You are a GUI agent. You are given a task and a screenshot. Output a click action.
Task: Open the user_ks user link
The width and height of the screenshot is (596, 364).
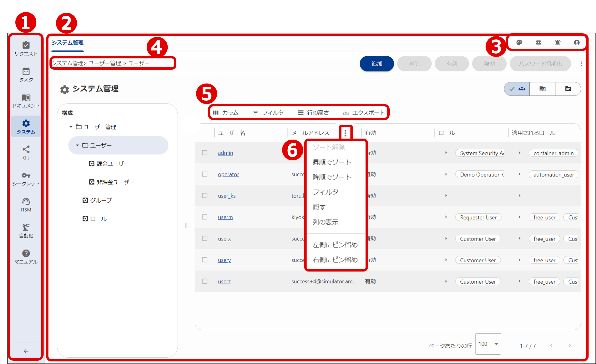coord(227,196)
